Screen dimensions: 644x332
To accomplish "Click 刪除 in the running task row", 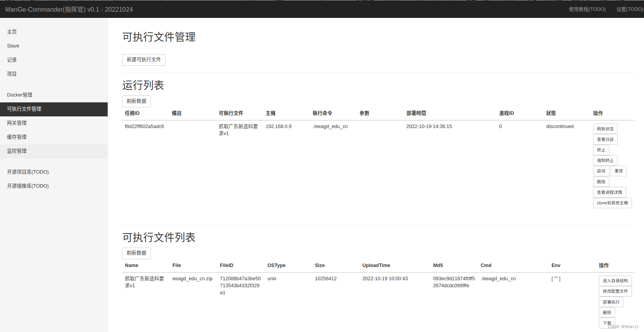I will tap(601, 182).
